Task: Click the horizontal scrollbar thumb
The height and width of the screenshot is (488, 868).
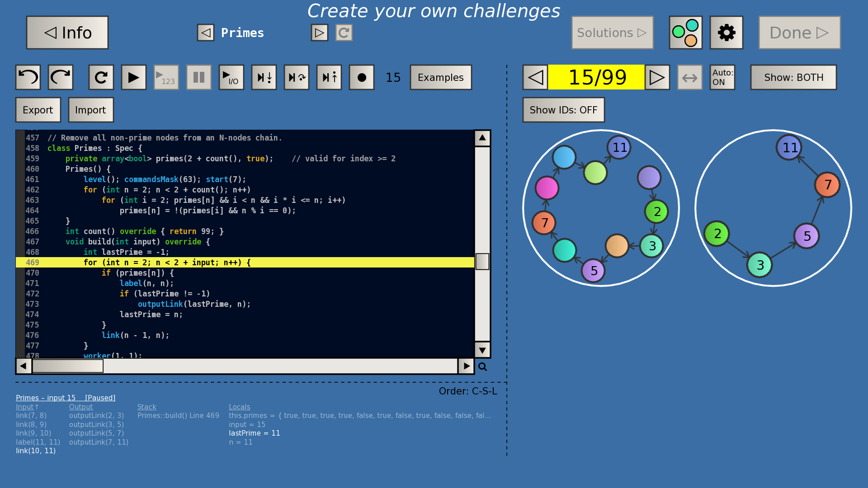Action: point(68,366)
